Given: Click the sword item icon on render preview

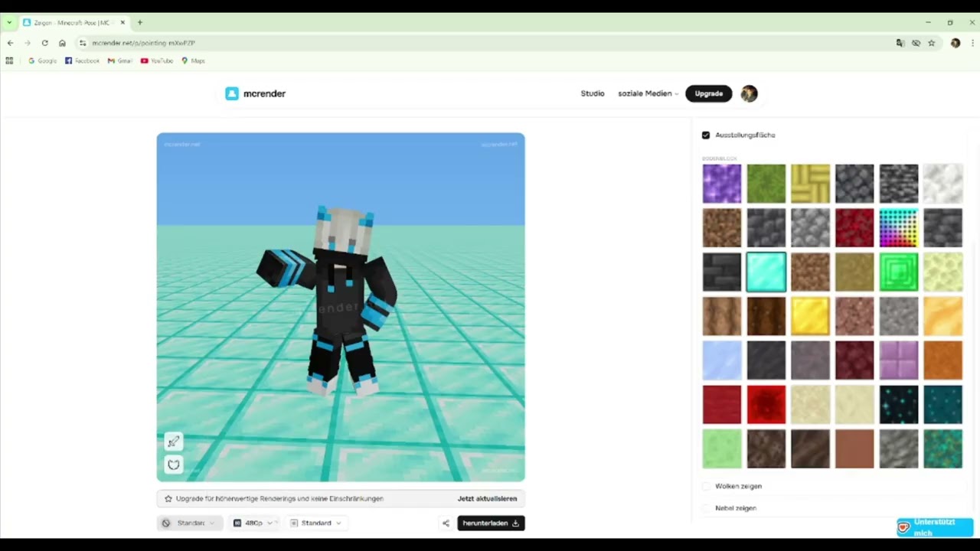Looking at the screenshot, I should coord(174,442).
